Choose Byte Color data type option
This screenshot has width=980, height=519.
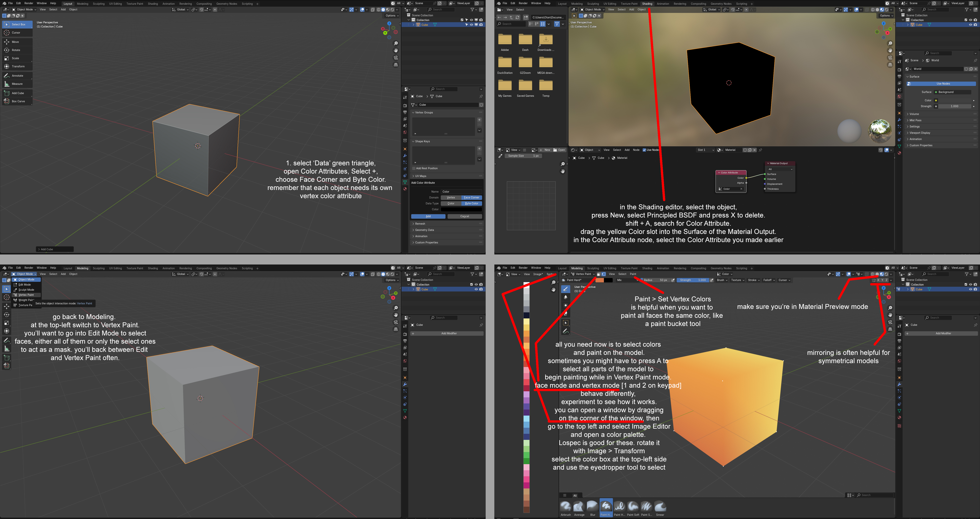472,204
